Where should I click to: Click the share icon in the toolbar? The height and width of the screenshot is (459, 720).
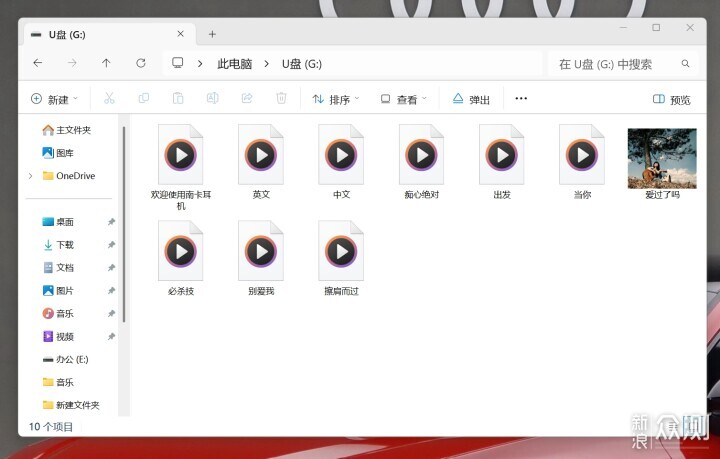[x=247, y=98]
